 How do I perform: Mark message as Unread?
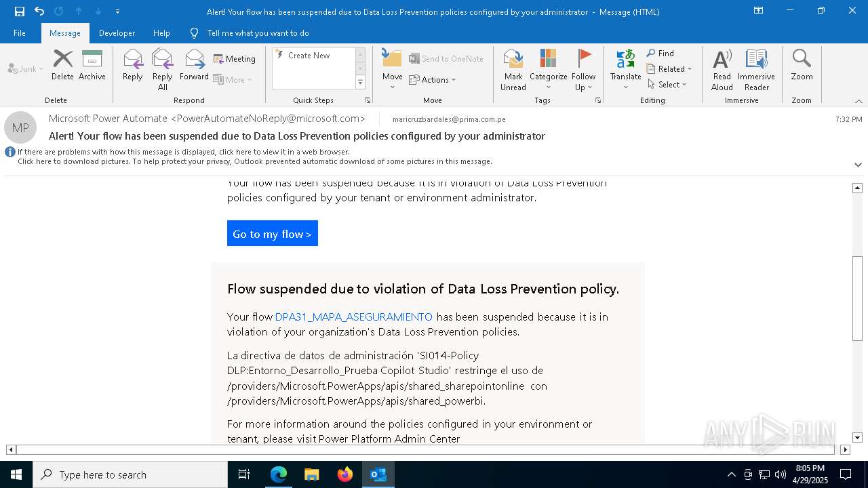pos(513,69)
